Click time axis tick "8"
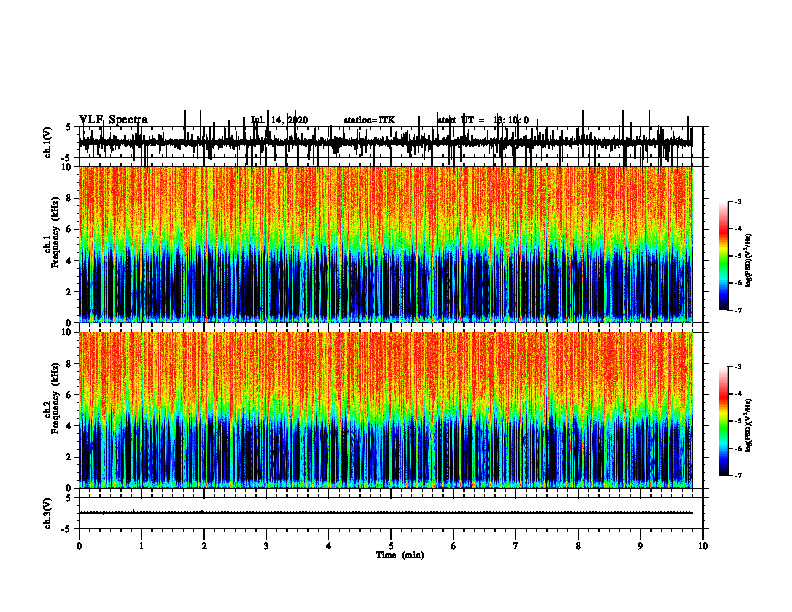 578,546
